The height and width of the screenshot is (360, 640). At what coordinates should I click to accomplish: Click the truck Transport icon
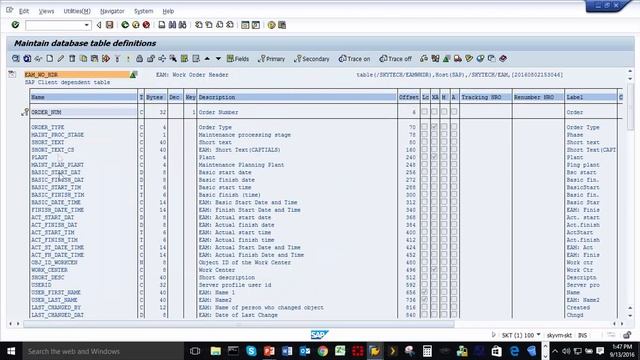[x=458, y=59]
